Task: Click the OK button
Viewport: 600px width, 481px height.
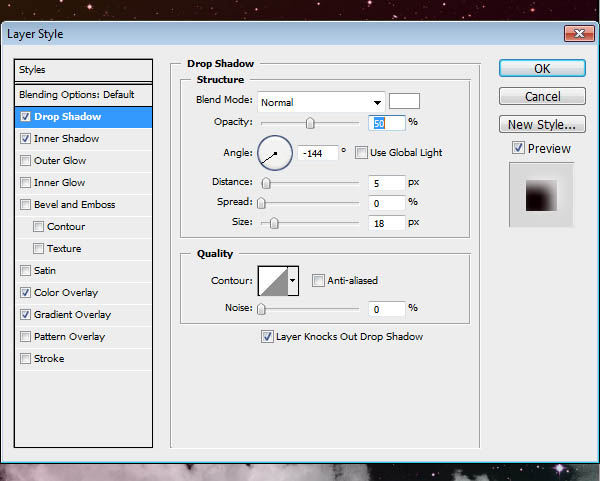Action: pyautogui.click(x=542, y=68)
